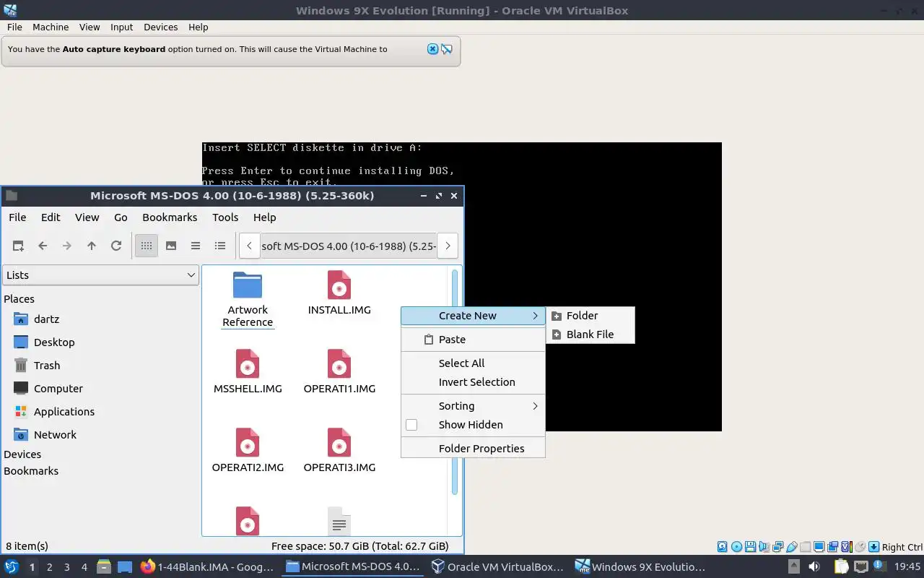Viewport: 924px width, 578px height.
Task: Dismiss the Auto capture keyboard notification
Action: (x=432, y=49)
